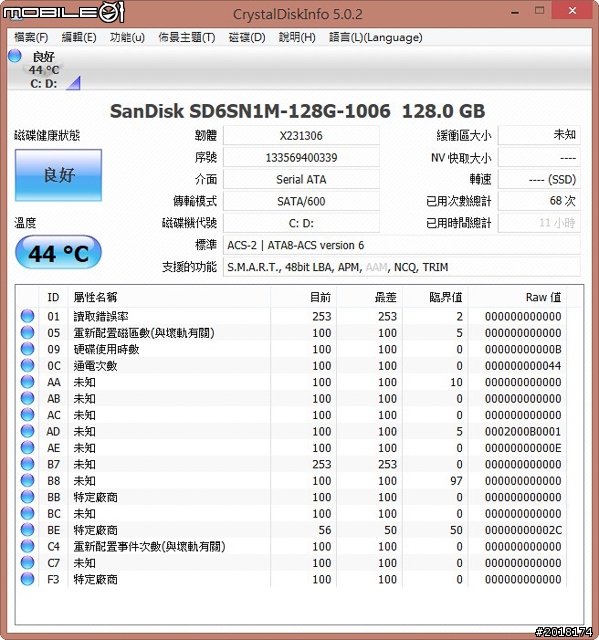
Task: Minimize the CrystalDiskInfo window
Action: coord(515,11)
